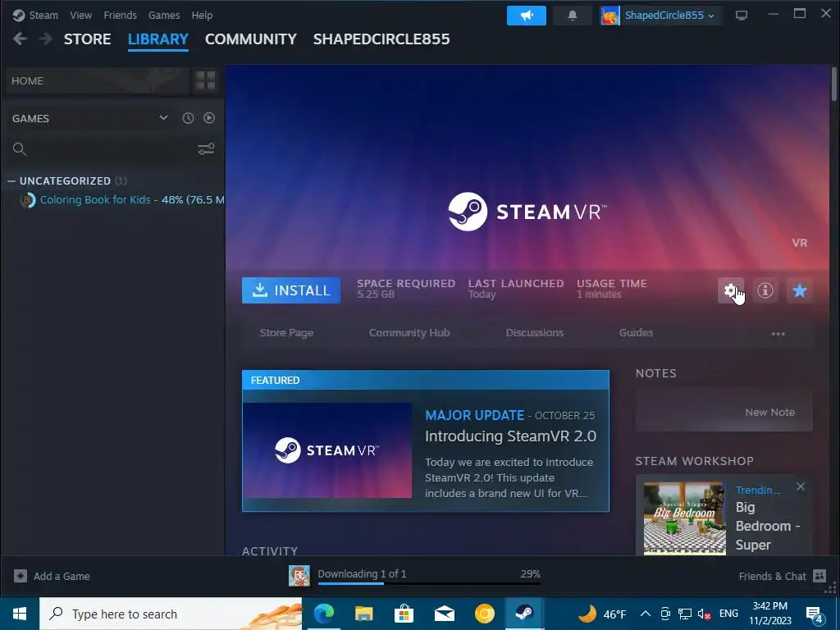The height and width of the screenshot is (630, 840).
Task: Open Friends & Chat
Action: pos(772,576)
